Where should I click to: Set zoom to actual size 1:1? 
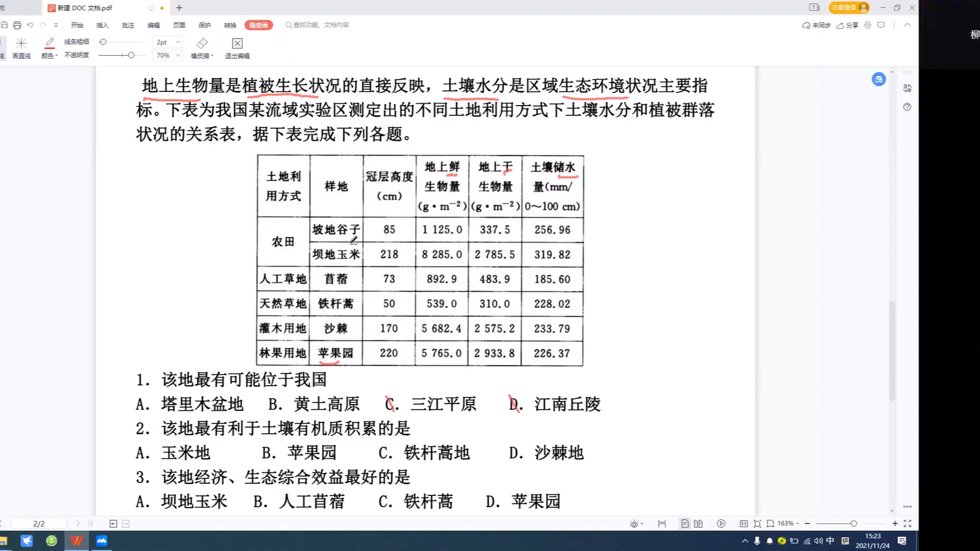click(x=743, y=523)
